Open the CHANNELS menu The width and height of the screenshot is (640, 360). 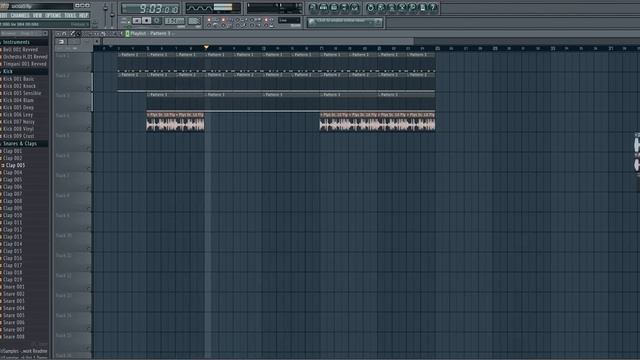[x=20, y=16]
